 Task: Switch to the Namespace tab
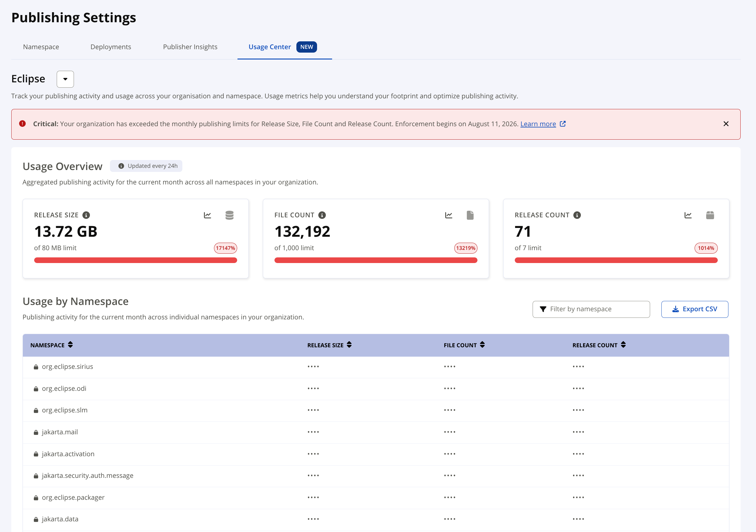click(x=41, y=47)
